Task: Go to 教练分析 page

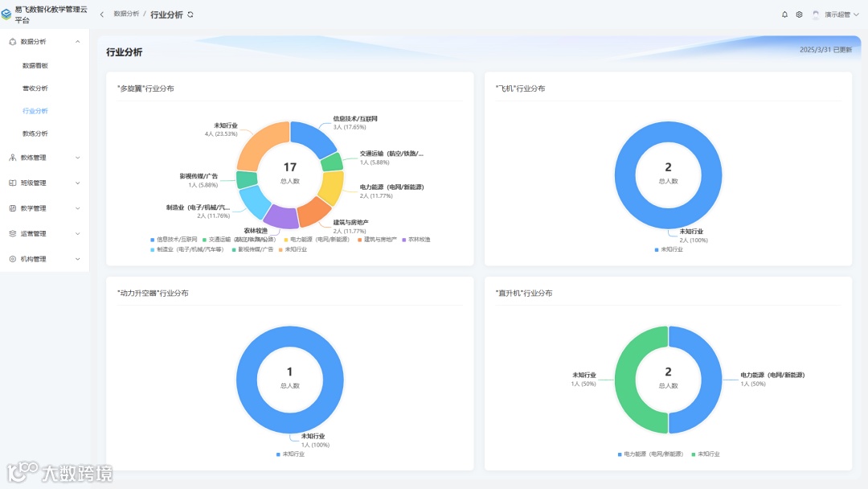Action: pyautogui.click(x=35, y=134)
